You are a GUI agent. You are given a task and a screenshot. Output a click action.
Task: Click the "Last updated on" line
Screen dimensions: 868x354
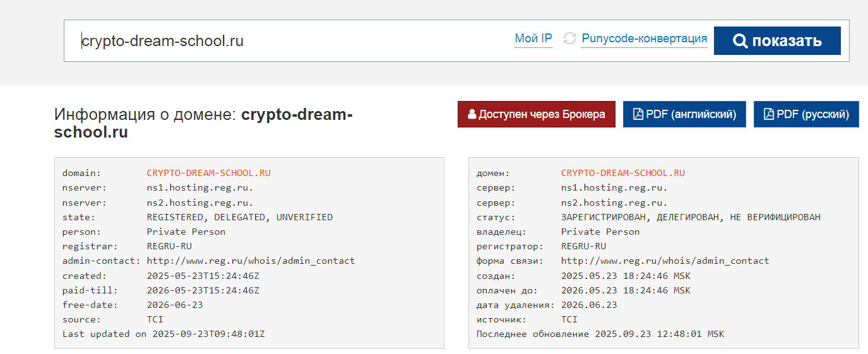tap(163, 334)
